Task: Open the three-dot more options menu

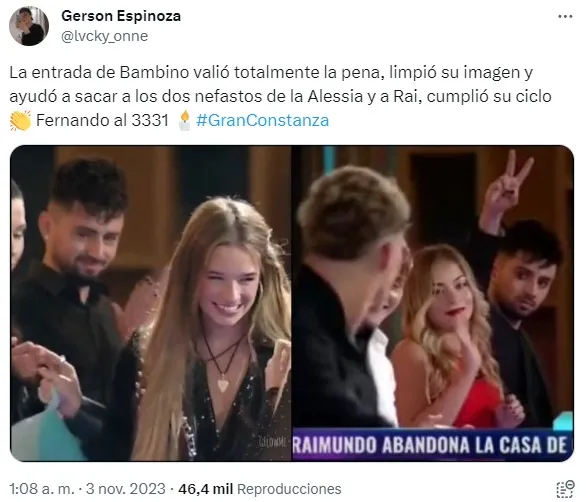Action: pos(565,17)
